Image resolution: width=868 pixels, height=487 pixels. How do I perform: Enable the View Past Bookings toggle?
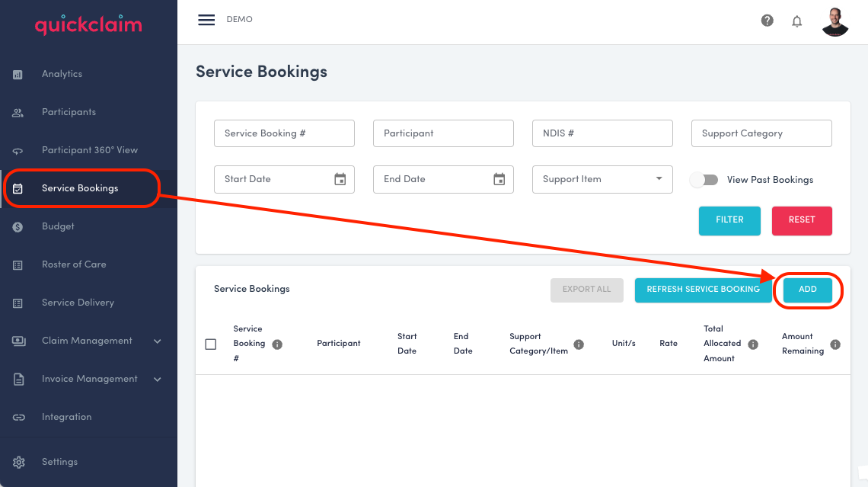tap(704, 179)
